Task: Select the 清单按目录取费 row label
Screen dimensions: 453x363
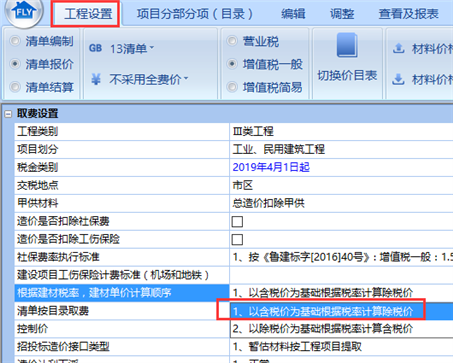Action: pyautogui.click(x=53, y=311)
